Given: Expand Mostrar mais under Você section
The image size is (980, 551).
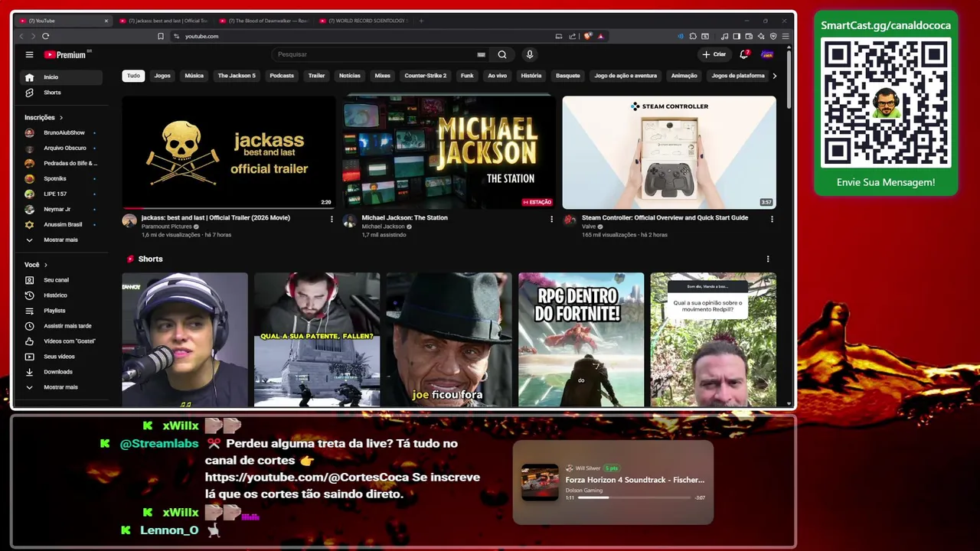Looking at the screenshot, I should coord(60,387).
